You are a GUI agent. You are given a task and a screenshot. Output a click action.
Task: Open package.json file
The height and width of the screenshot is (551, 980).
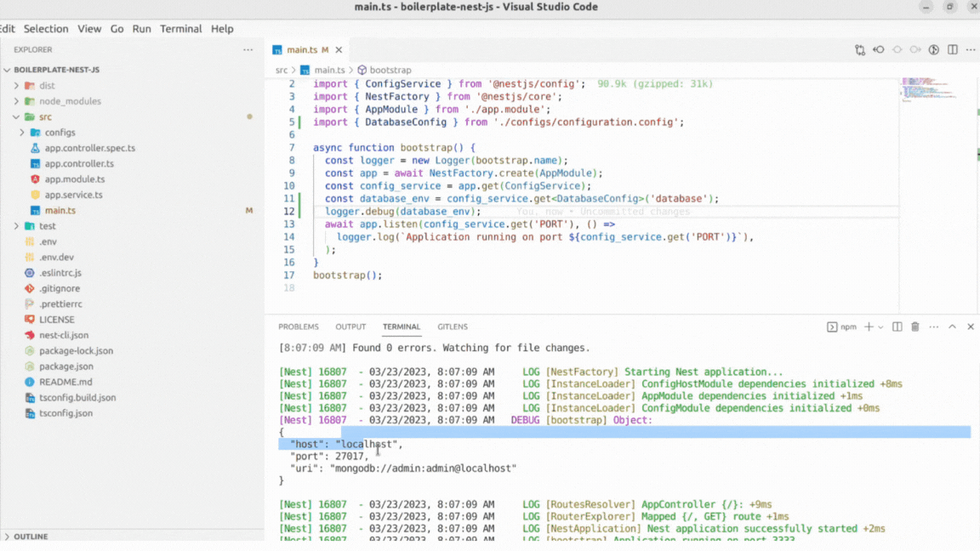[x=66, y=366]
